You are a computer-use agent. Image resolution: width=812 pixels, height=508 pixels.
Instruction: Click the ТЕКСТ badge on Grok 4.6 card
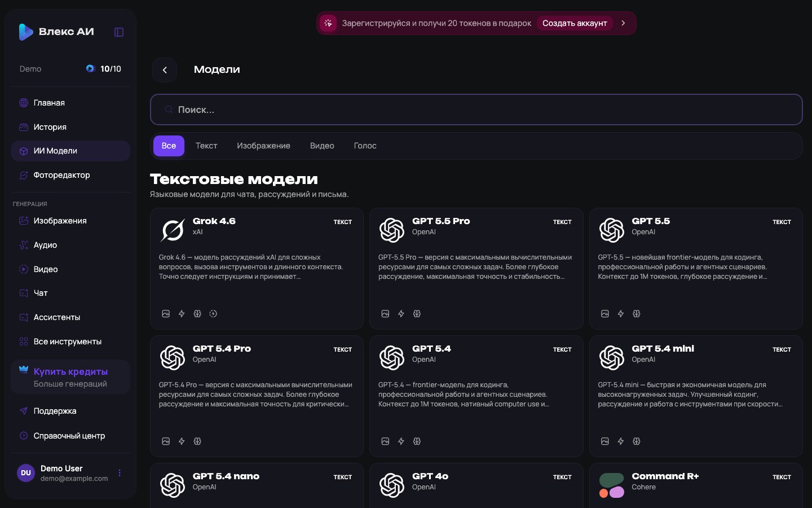pos(343,222)
